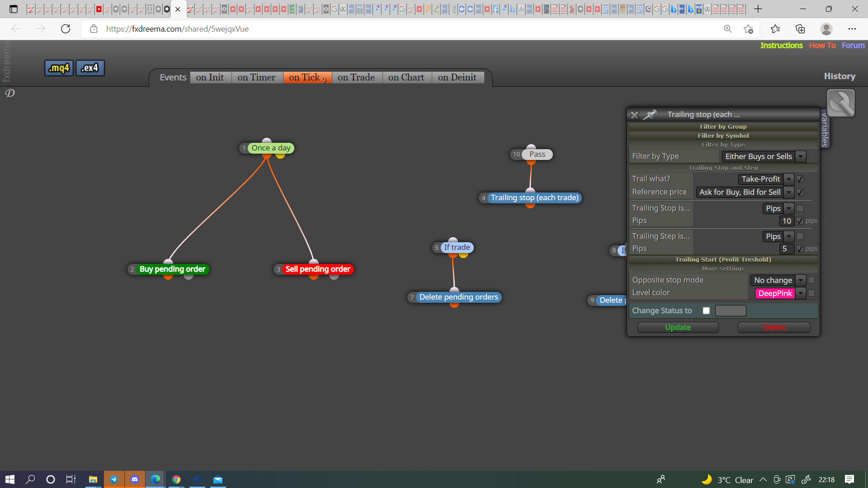Export the project as .mq4

click(x=59, y=68)
